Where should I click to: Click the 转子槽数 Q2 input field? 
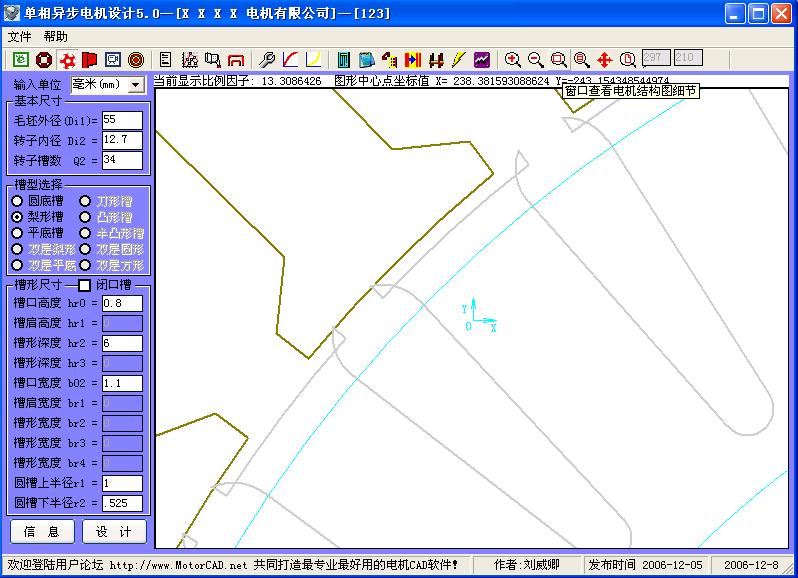(122, 160)
